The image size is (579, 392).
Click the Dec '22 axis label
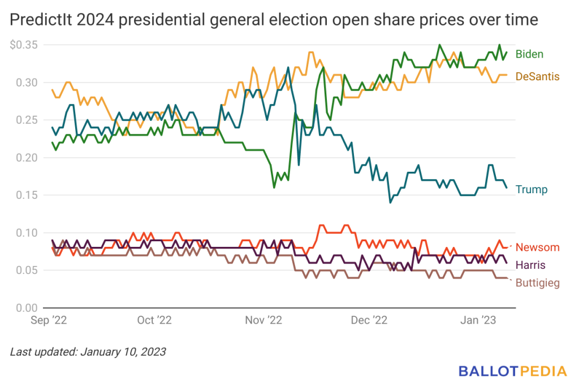pyautogui.click(x=369, y=320)
